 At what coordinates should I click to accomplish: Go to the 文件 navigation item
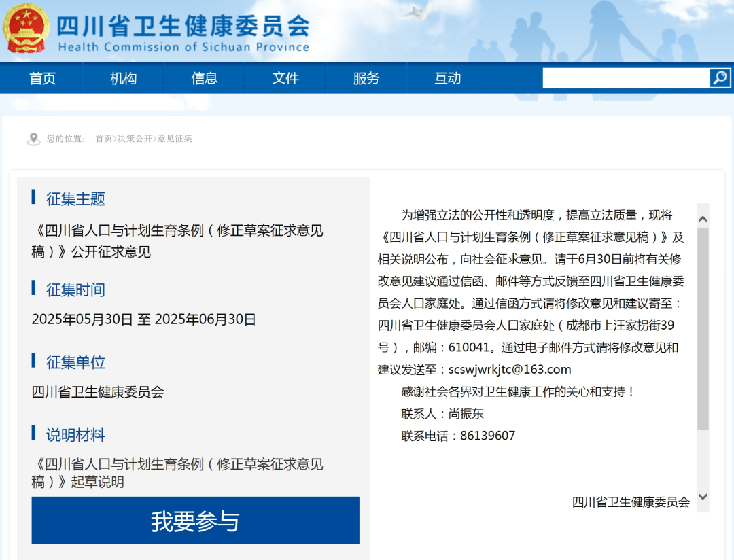tap(285, 78)
